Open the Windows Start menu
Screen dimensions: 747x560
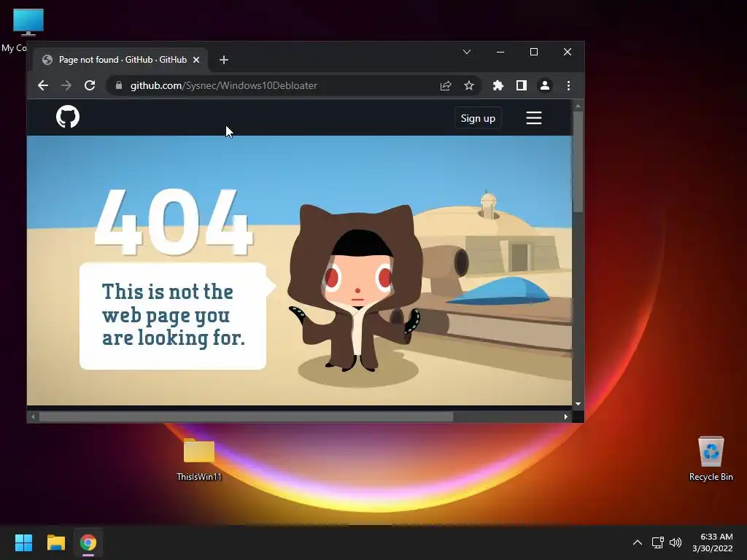pos(23,542)
